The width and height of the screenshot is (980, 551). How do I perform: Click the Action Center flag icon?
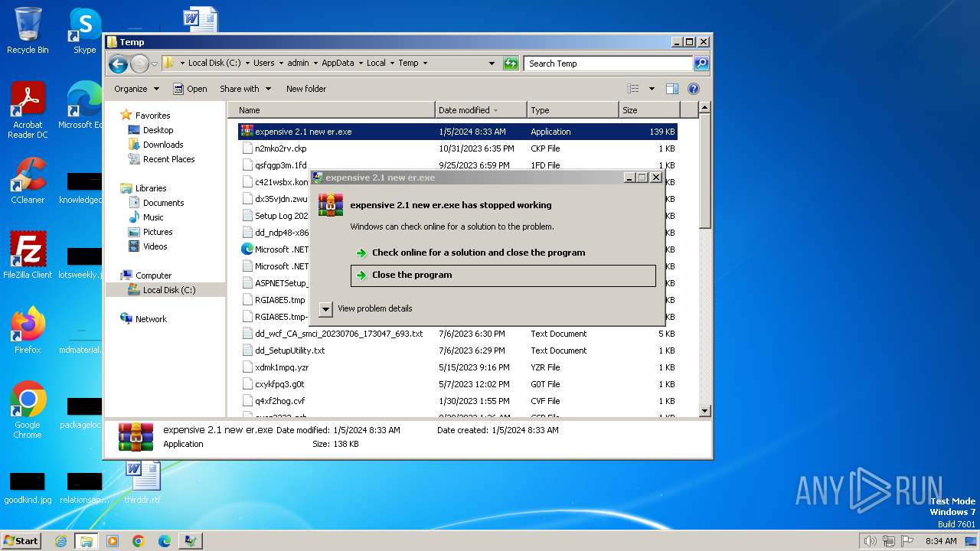[x=907, y=541]
